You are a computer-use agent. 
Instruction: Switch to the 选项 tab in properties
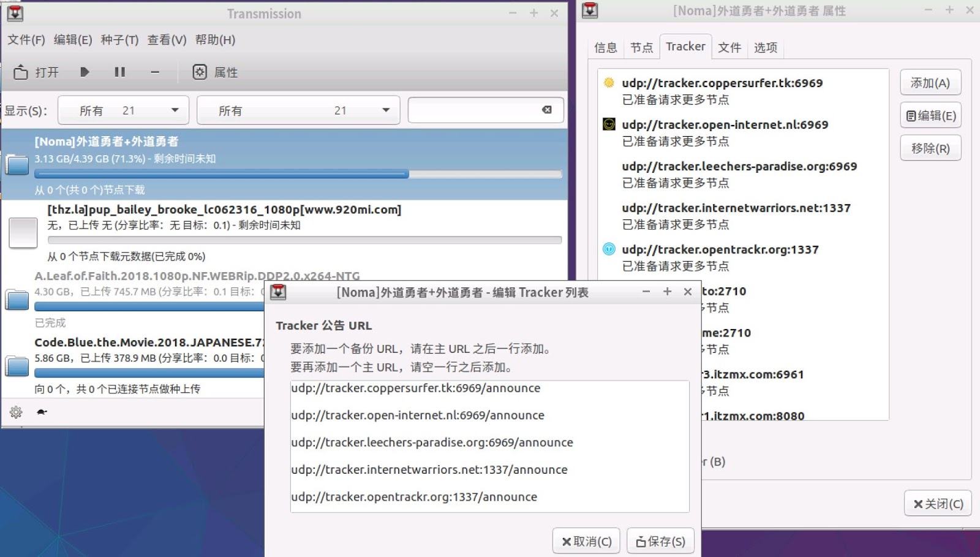click(x=766, y=47)
